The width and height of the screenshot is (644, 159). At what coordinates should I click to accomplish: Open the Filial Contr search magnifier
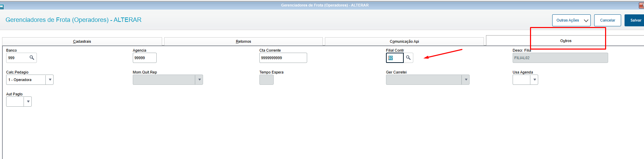408,58
